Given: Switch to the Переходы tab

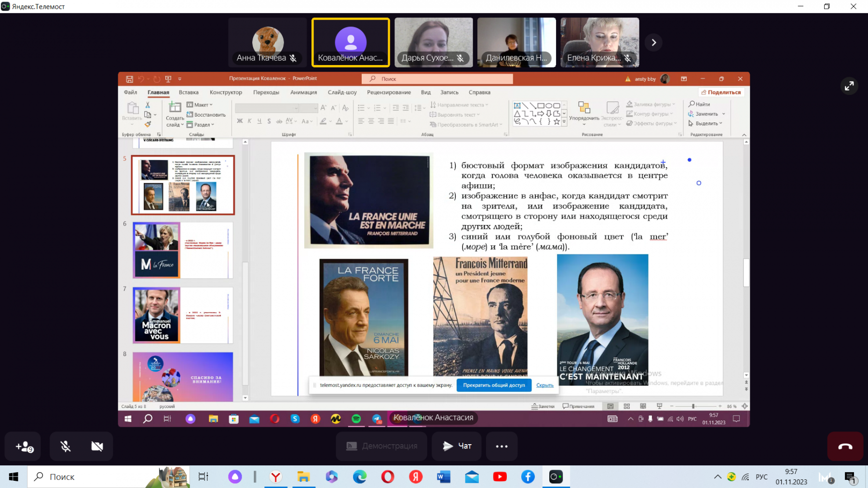Looking at the screenshot, I should pos(266,92).
